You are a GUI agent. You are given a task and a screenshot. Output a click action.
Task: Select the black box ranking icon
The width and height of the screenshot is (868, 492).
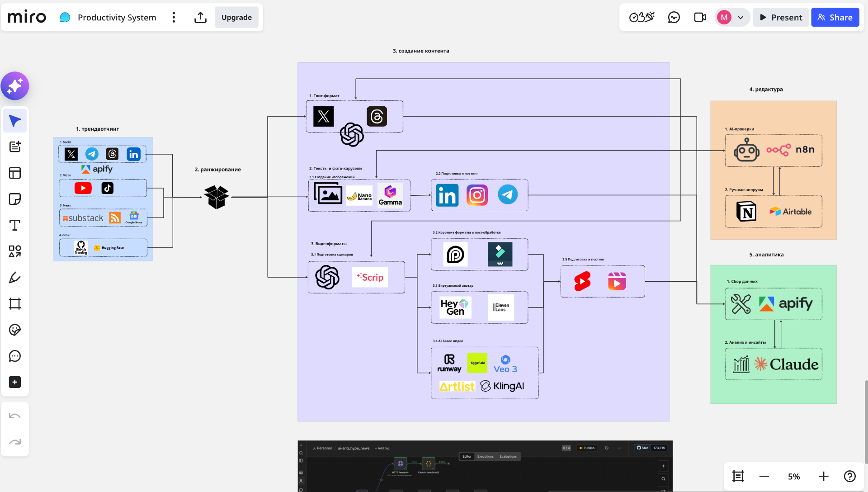click(x=217, y=197)
